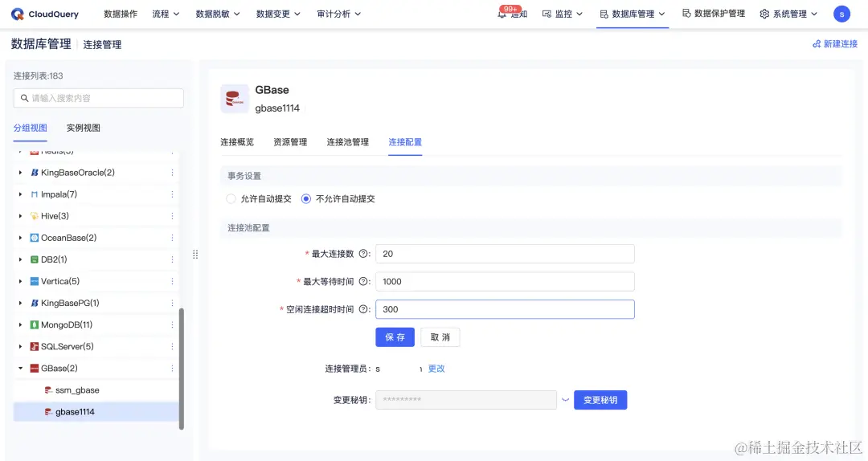The image size is (868, 461).
Task: Open the 流程 dropdown menu
Action: [166, 14]
